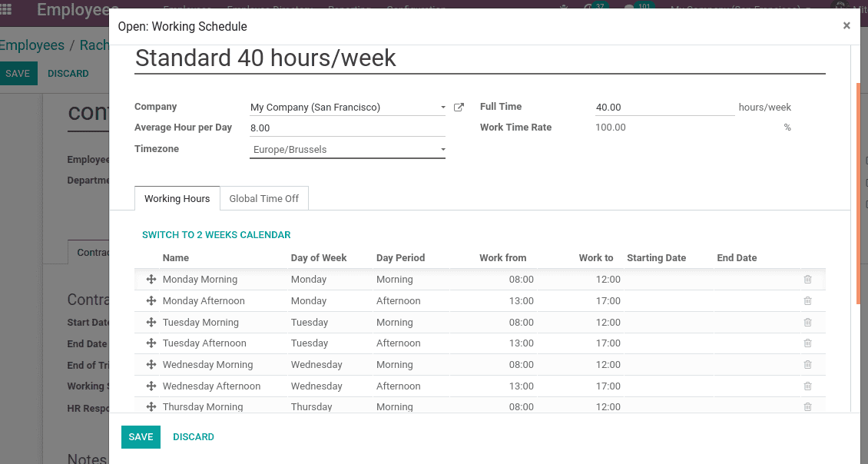
Task: Grab the Thursday Morning drag handle
Action: click(151, 406)
